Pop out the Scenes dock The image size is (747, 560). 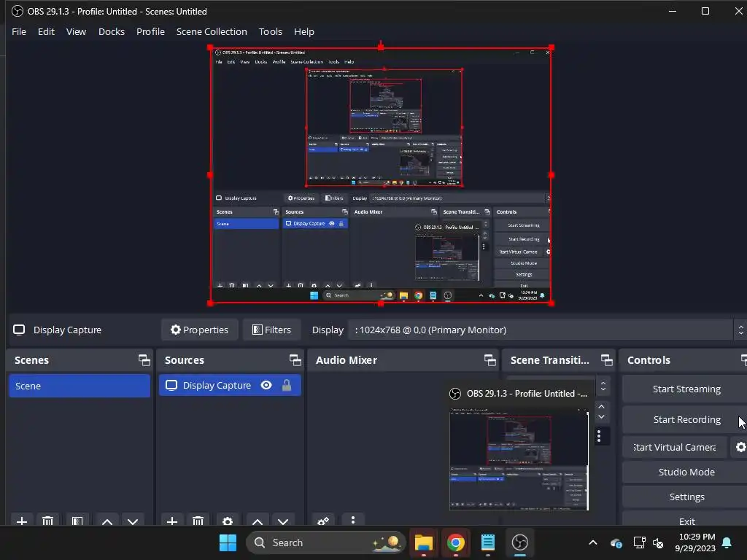144,360
